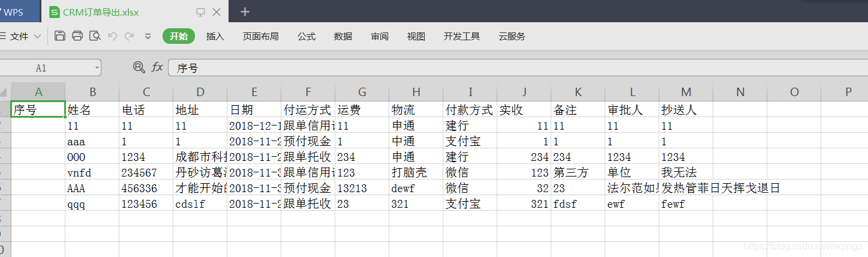Select the cell containing vnfd

[92, 173]
